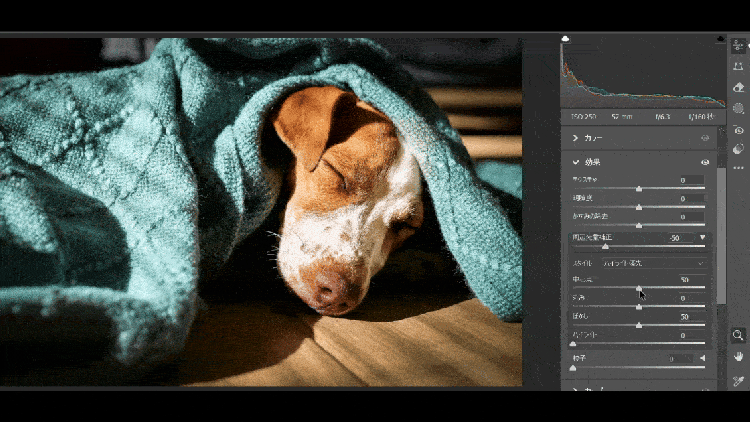This screenshot has height=422, width=750.
Task: Open the スタイル style dropdown
Action: (654, 263)
